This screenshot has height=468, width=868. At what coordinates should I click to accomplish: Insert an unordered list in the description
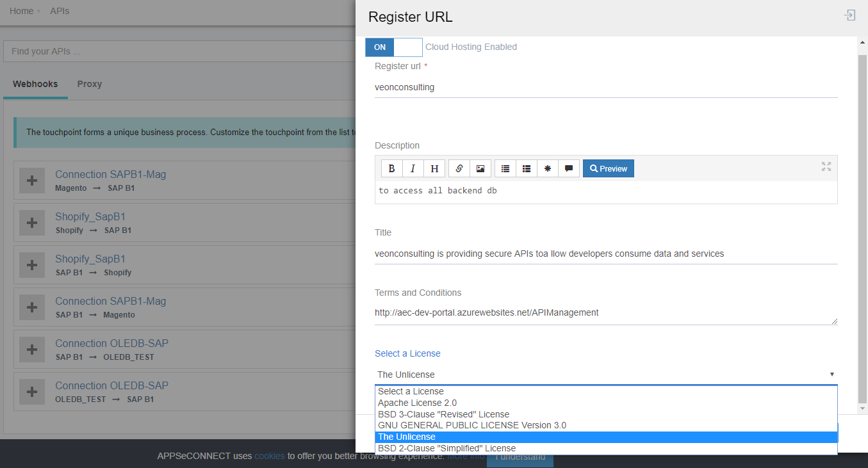click(505, 168)
